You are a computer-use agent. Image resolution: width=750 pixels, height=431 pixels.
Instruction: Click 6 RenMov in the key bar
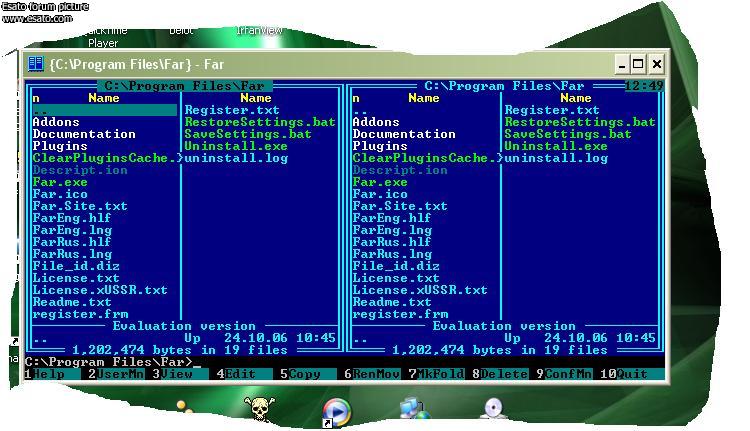tap(372, 374)
